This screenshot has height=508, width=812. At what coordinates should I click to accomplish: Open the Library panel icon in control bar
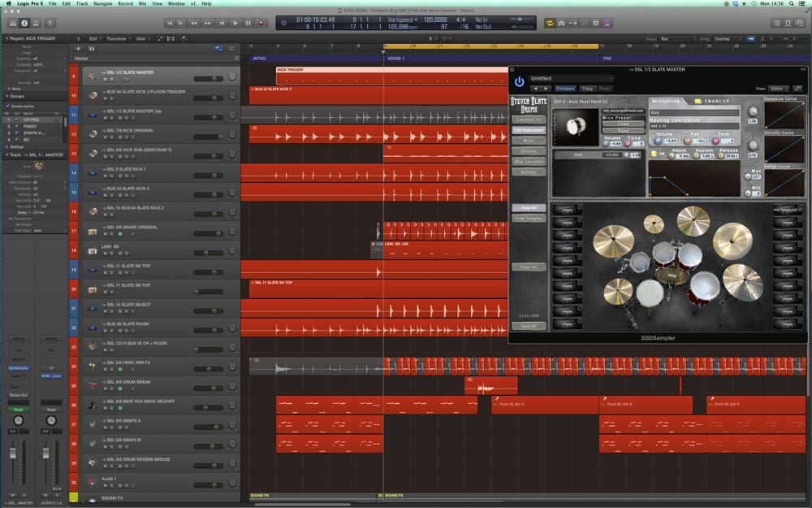12,23
